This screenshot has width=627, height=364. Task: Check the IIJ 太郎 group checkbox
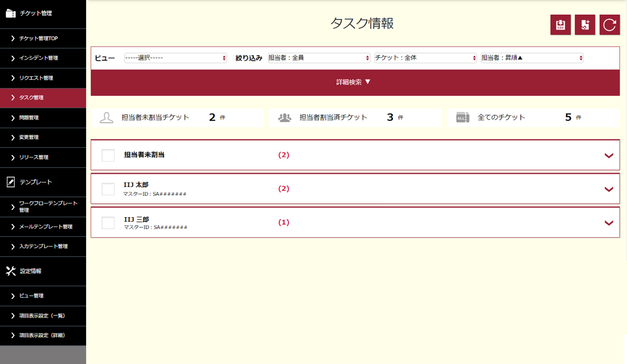108,189
